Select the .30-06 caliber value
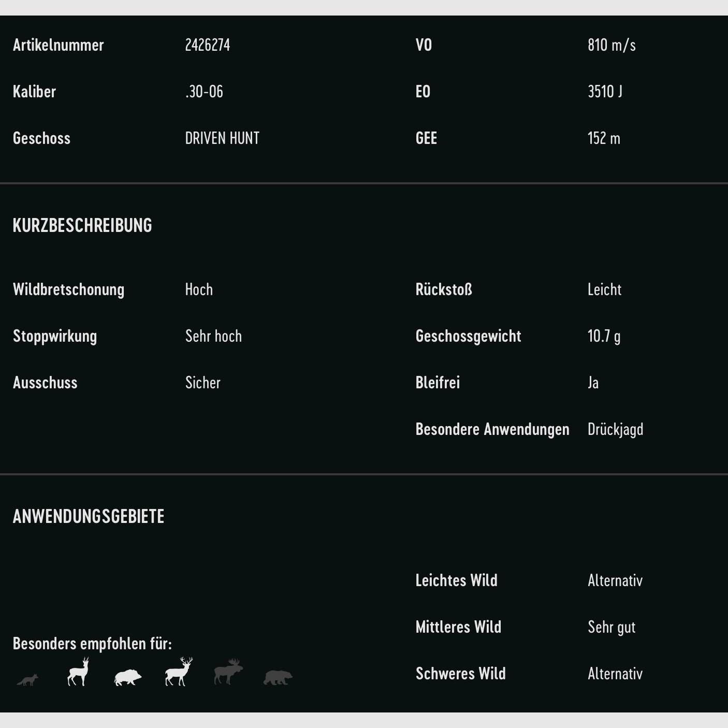Image resolution: width=728 pixels, height=728 pixels. pyautogui.click(x=204, y=92)
